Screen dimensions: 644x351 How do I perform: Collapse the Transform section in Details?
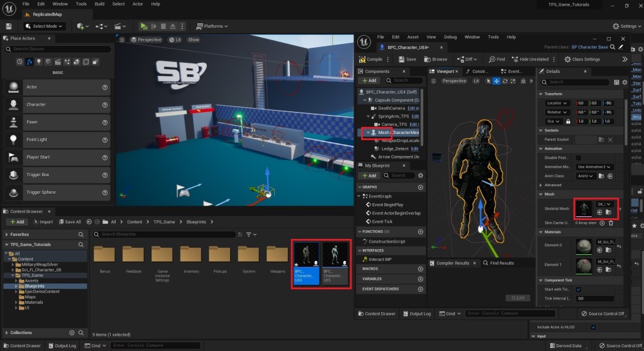(541, 94)
